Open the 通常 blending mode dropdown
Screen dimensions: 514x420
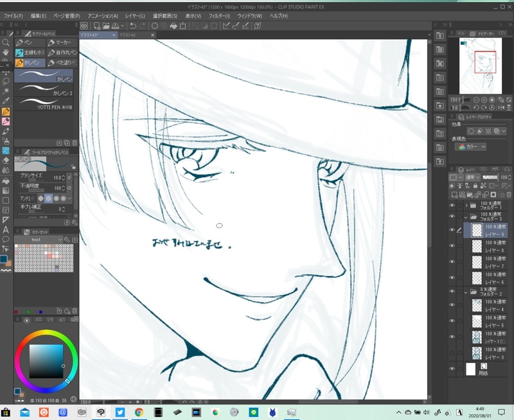click(473, 177)
